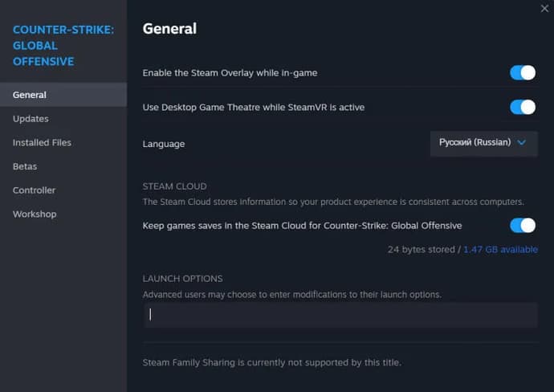
Task: Click the Language setting label
Action: coord(164,145)
